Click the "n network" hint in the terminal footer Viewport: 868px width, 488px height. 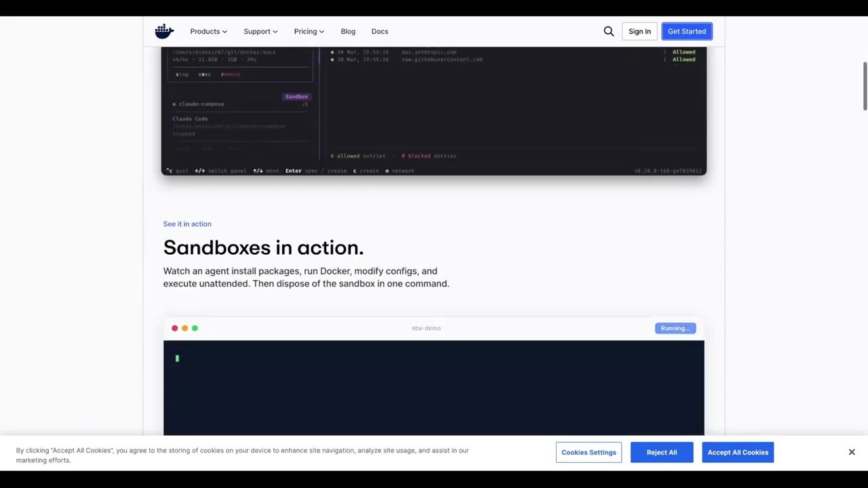(399, 171)
